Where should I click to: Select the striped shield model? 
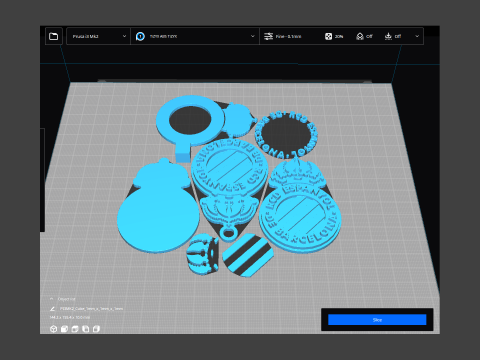(x=248, y=255)
